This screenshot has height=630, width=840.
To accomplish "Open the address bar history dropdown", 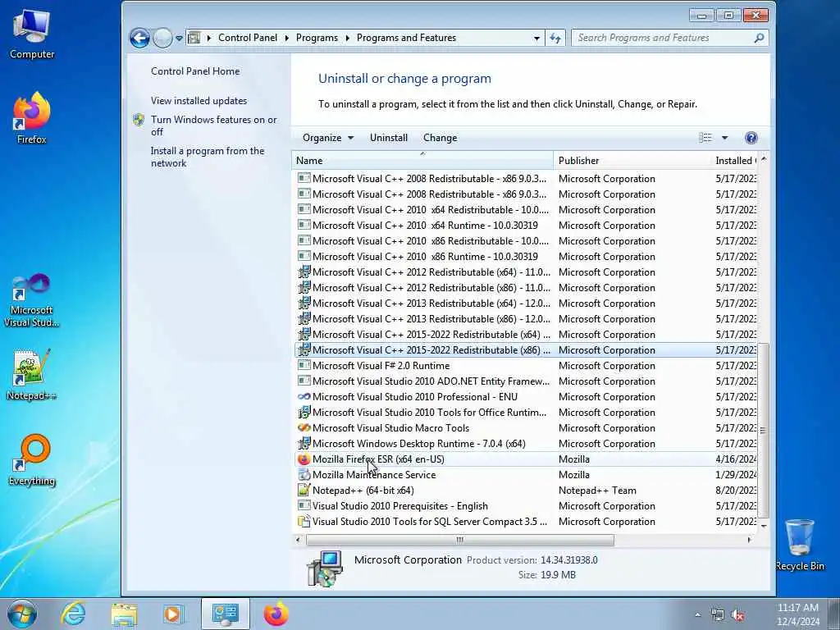I will point(536,39).
